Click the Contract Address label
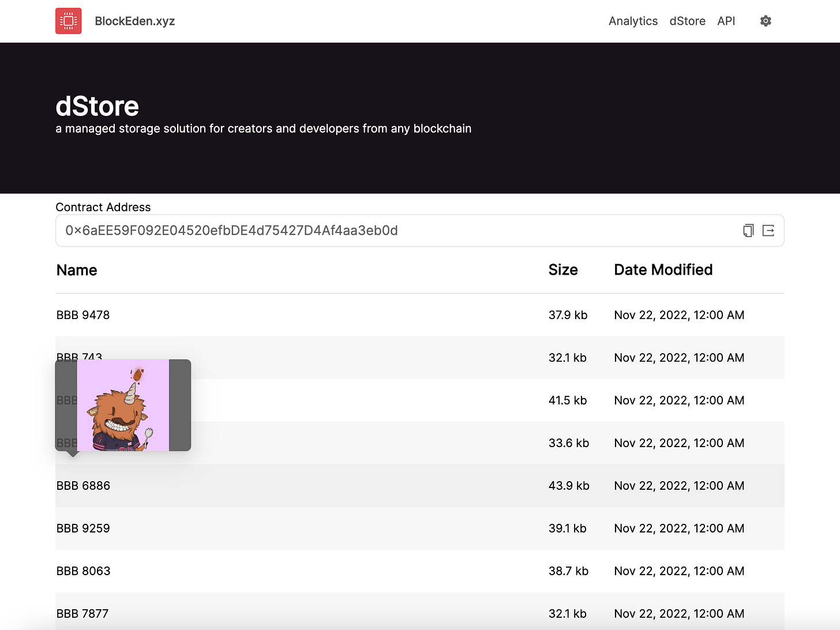Screen dimensions: 840x630 pyautogui.click(x=103, y=207)
